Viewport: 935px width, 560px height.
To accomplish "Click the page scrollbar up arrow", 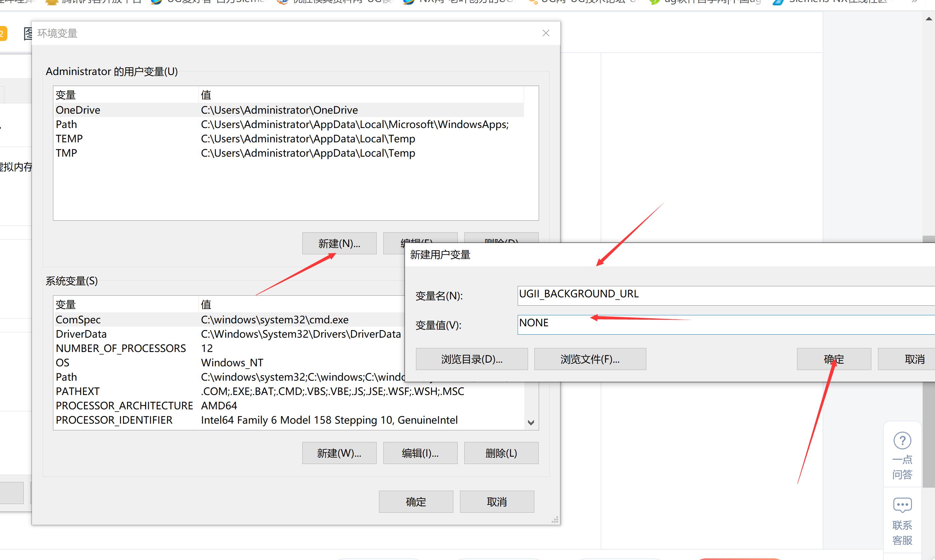I will pos(929,19).
